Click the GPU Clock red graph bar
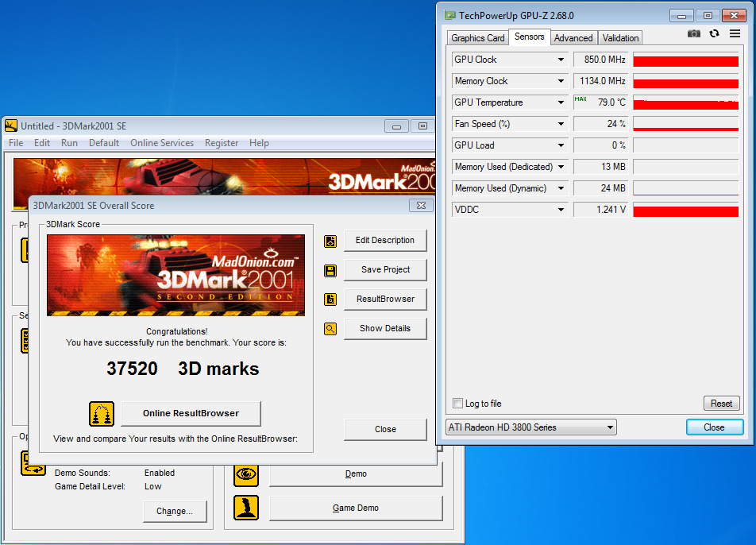 pyautogui.click(x=685, y=60)
